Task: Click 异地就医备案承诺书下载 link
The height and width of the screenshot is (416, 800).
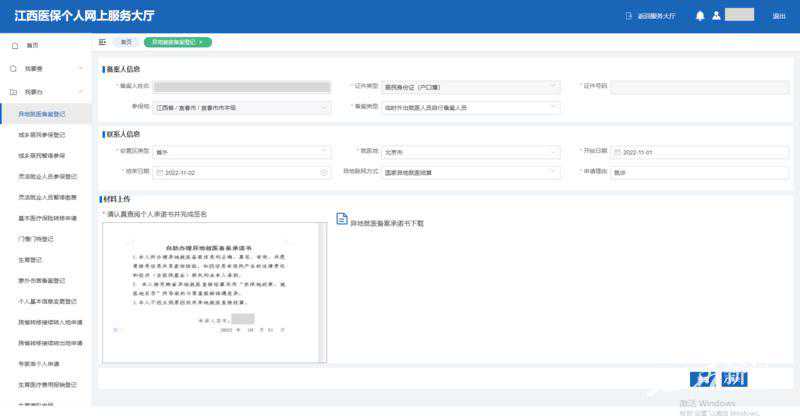Action: click(x=387, y=222)
